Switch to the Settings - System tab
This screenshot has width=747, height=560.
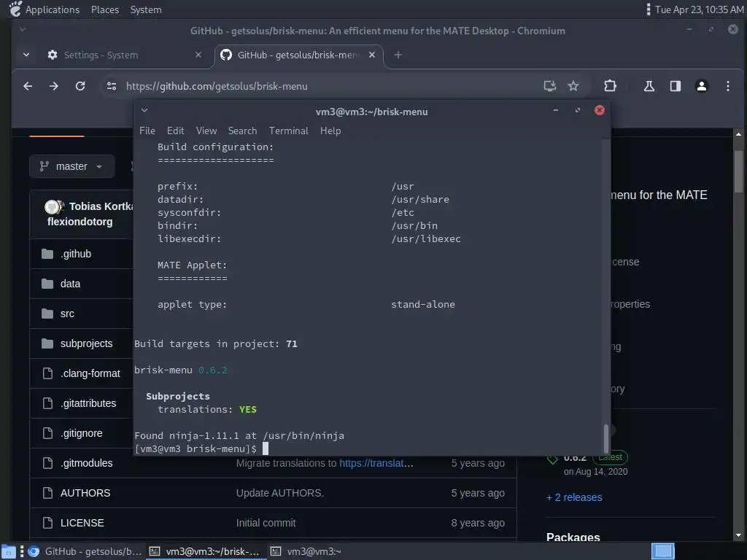point(101,55)
